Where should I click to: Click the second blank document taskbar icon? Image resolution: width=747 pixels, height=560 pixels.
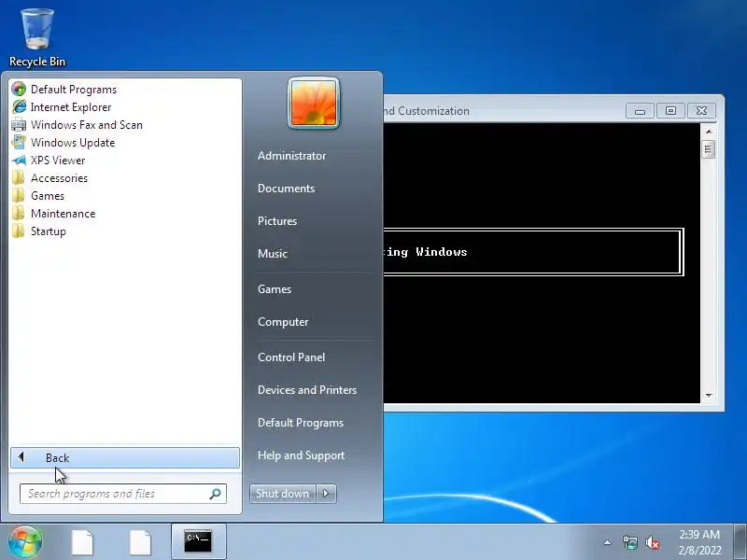[140, 542]
